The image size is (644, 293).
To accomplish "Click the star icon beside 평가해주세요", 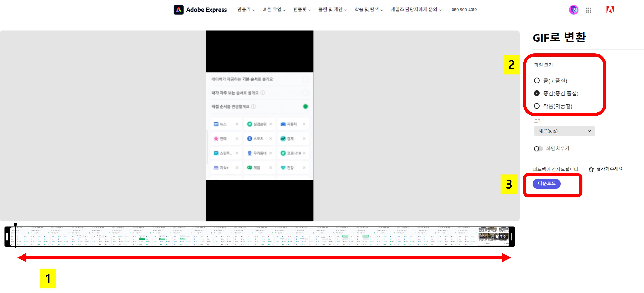I will point(591,169).
